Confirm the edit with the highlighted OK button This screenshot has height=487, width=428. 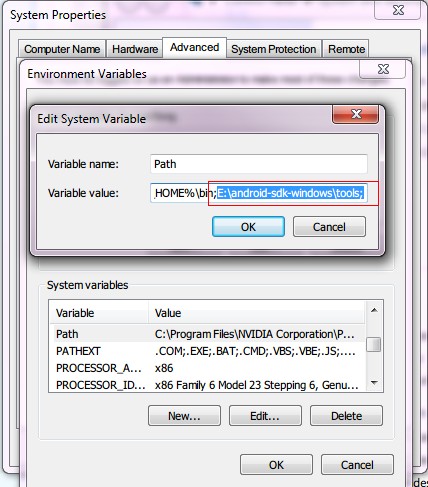(x=248, y=227)
